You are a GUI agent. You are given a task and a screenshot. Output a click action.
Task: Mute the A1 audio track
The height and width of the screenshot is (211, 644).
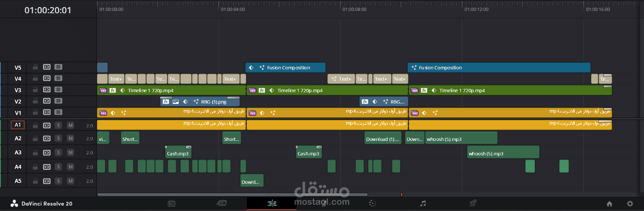(70, 125)
